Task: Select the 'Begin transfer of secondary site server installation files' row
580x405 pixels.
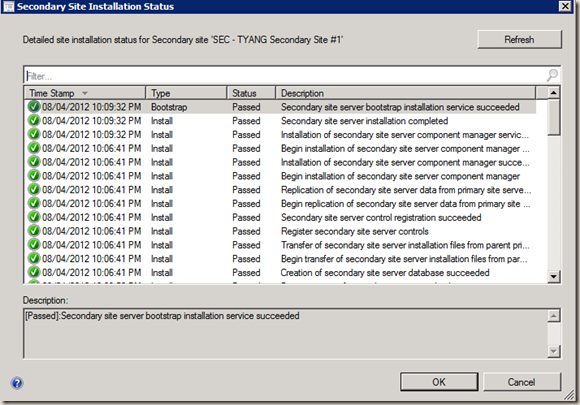Action: [280, 259]
